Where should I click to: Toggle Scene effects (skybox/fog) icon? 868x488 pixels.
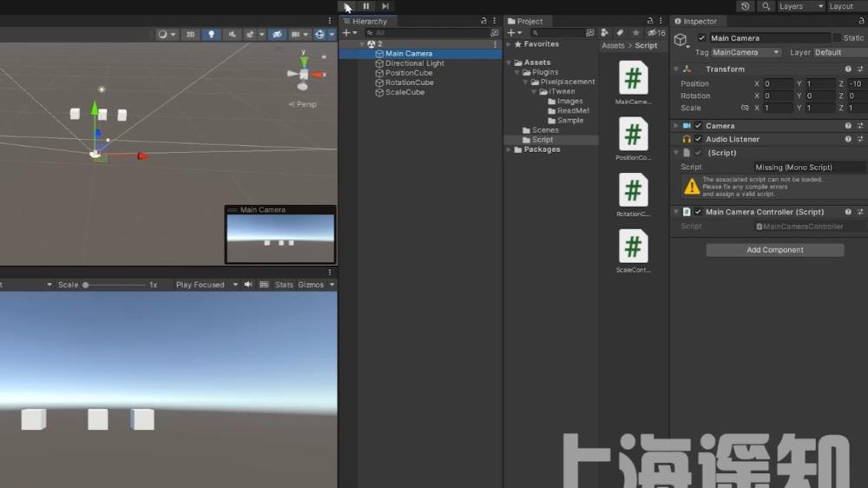click(250, 35)
